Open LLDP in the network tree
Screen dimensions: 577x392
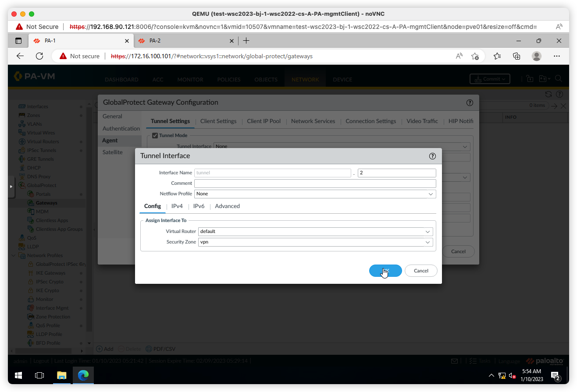point(33,247)
